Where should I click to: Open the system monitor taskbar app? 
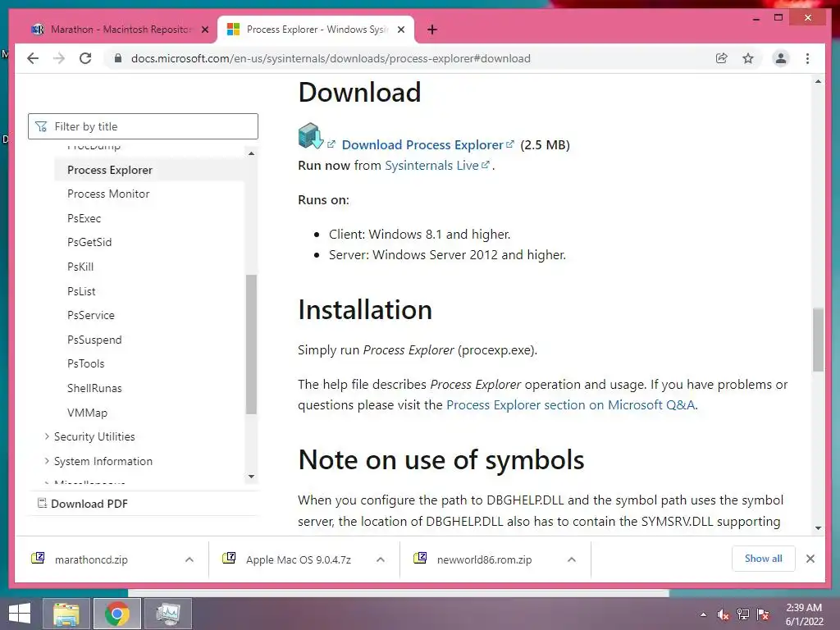pos(168,614)
